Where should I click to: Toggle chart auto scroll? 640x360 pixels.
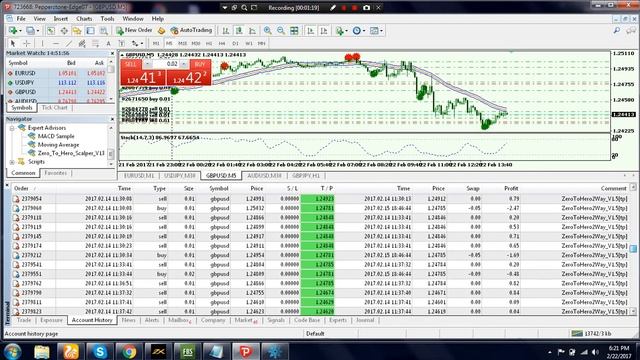(311, 31)
